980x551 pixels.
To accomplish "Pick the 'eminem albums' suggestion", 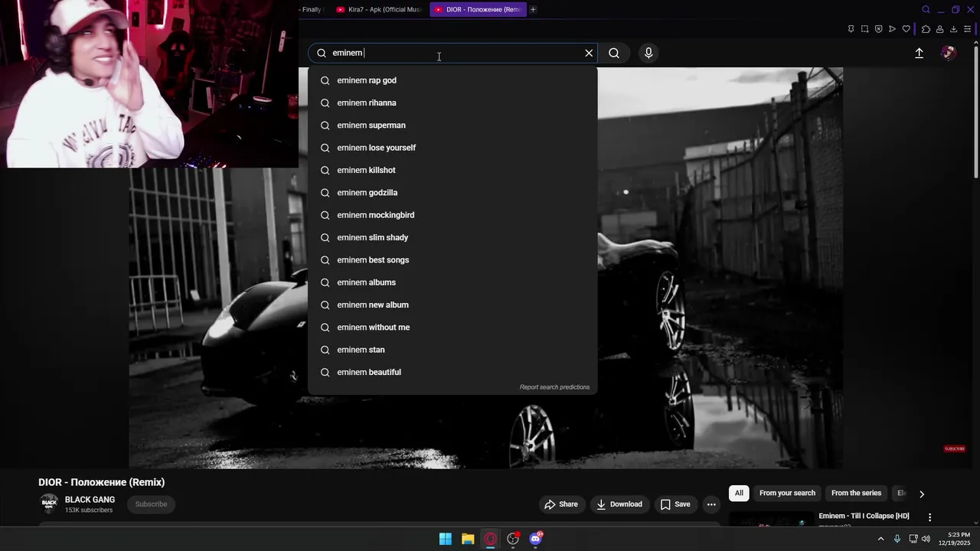I will pyautogui.click(x=452, y=282).
